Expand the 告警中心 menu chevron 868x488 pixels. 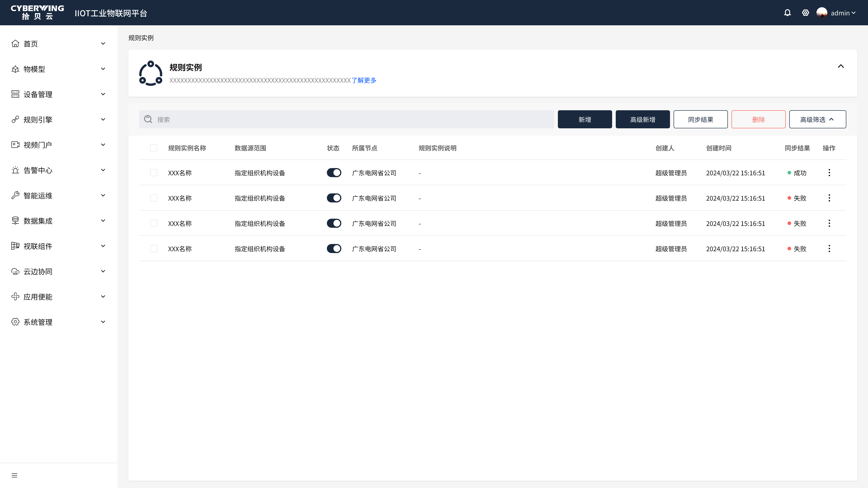[103, 170]
